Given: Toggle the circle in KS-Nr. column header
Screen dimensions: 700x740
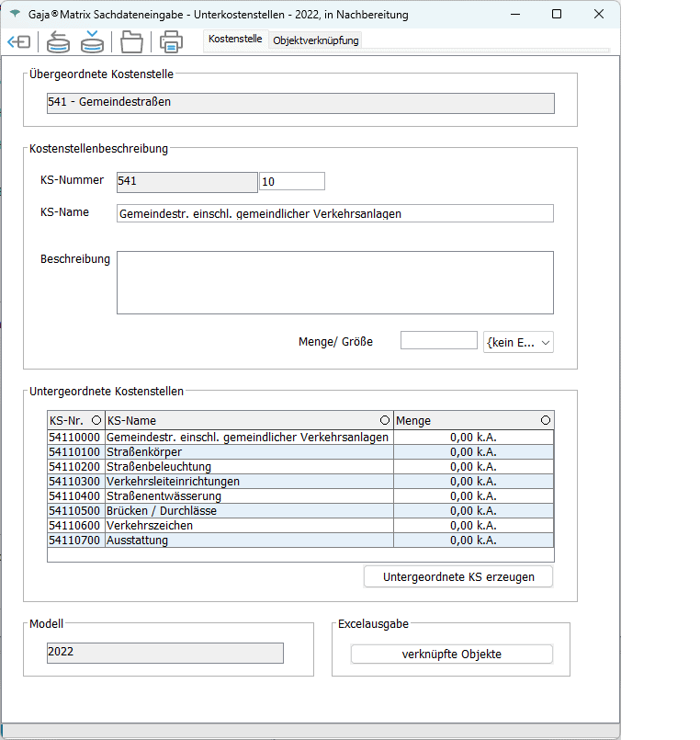Looking at the screenshot, I should pos(96,420).
